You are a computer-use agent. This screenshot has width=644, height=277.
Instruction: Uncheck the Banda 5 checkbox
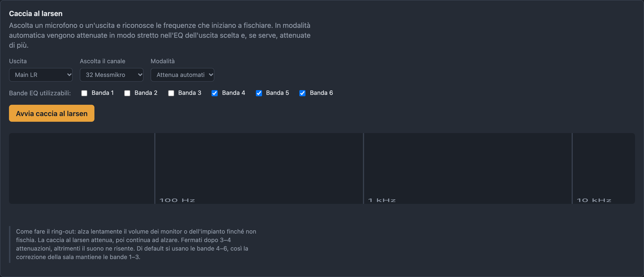click(x=259, y=93)
